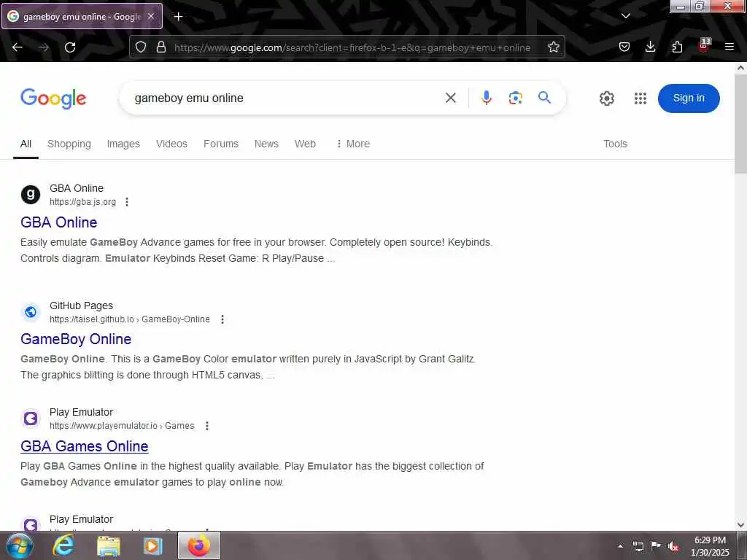Click the scrollbar down arrow

pyautogui.click(x=740, y=525)
